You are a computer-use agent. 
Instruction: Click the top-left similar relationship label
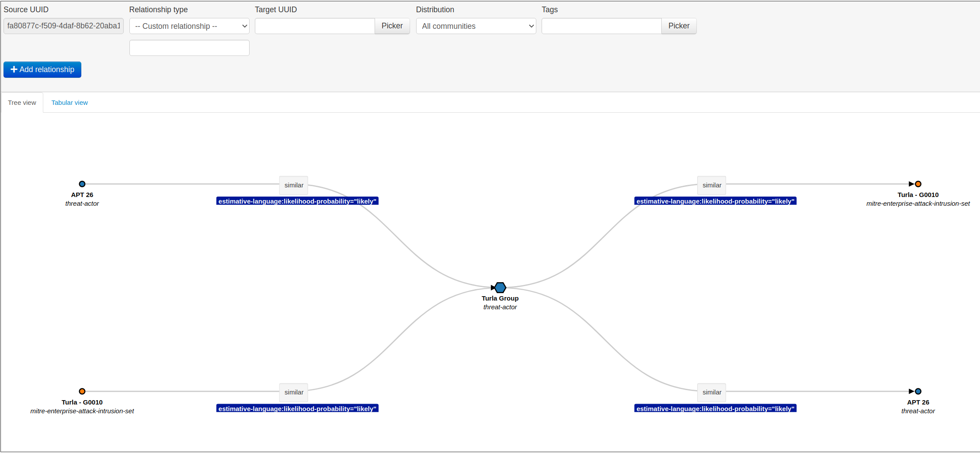point(294,185)
